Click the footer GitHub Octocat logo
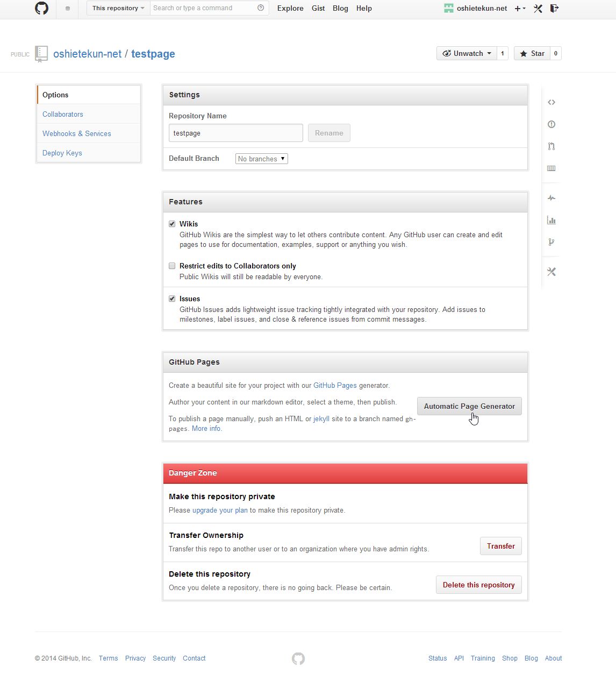 [298, 658]
